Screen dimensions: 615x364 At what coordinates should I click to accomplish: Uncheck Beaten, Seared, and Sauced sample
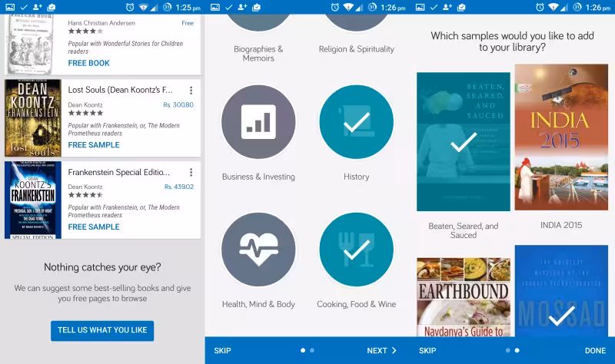point(464,141)
